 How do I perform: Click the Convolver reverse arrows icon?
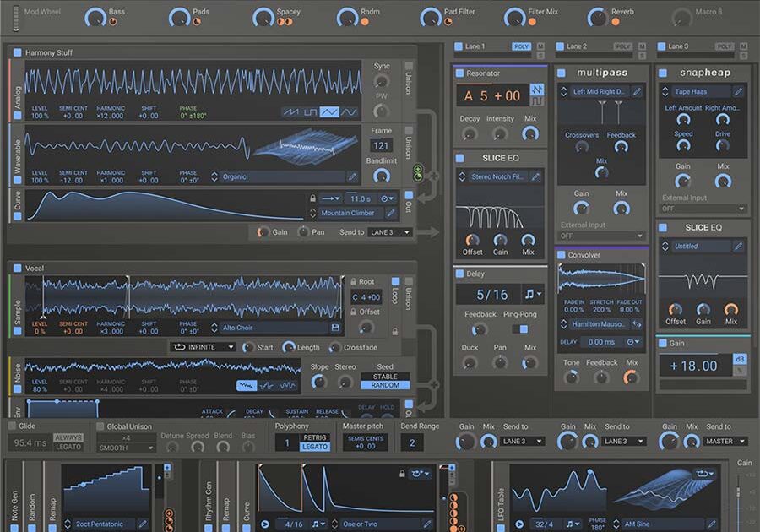(637, 323)
